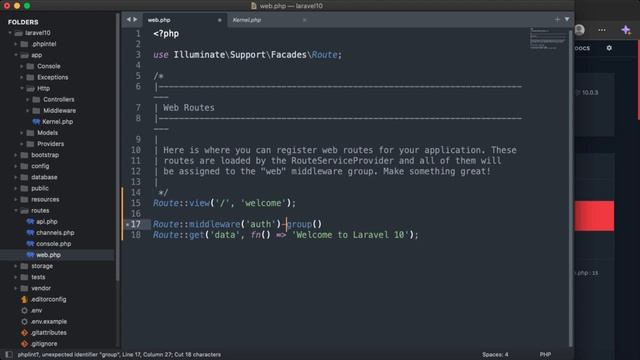The width and height of the screenshot is (640, 360).
Task: Open the storage folder
Action: pyautogui.click(x=42, y=266)
